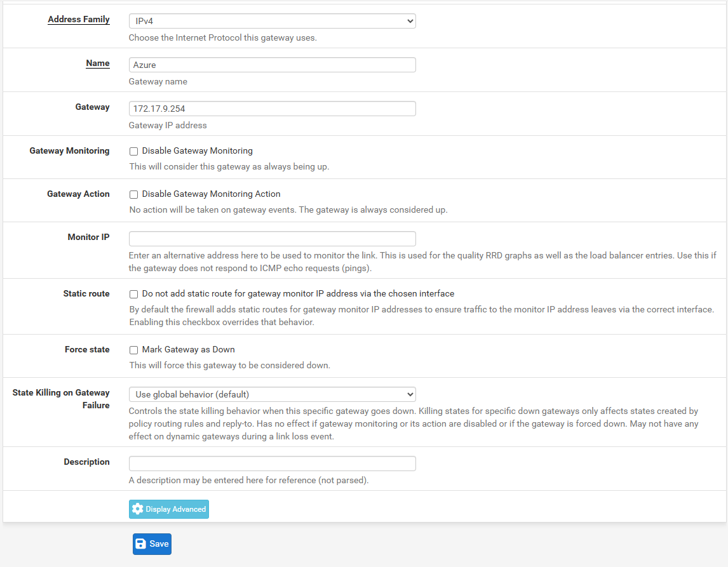This screenshot has height=567, width=728.
Task: Click 'Choose the Internet Protocol' help text
Action: pyautogui.click(x=223, y=37)
